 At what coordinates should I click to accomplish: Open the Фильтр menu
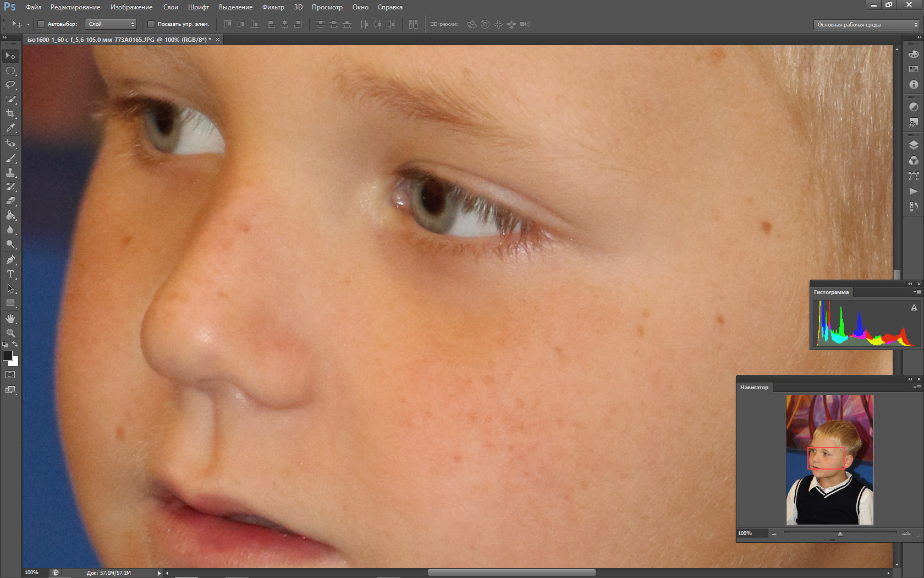(x=273, y=7)
